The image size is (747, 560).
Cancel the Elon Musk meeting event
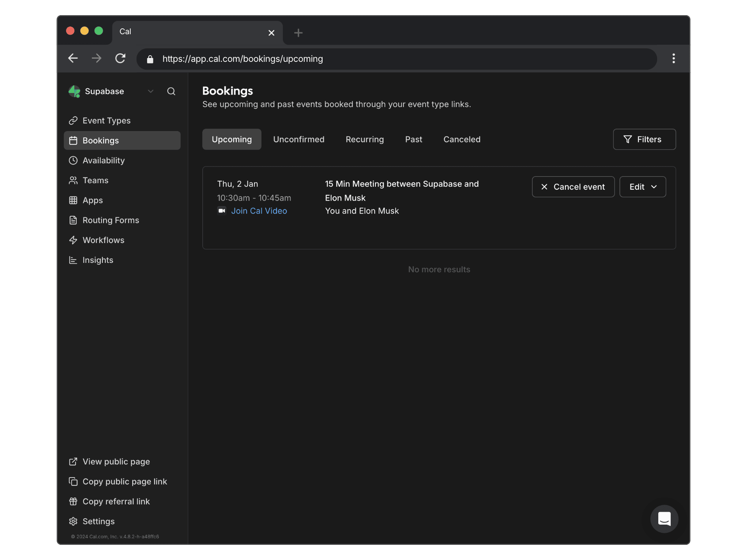pos(573,187)
